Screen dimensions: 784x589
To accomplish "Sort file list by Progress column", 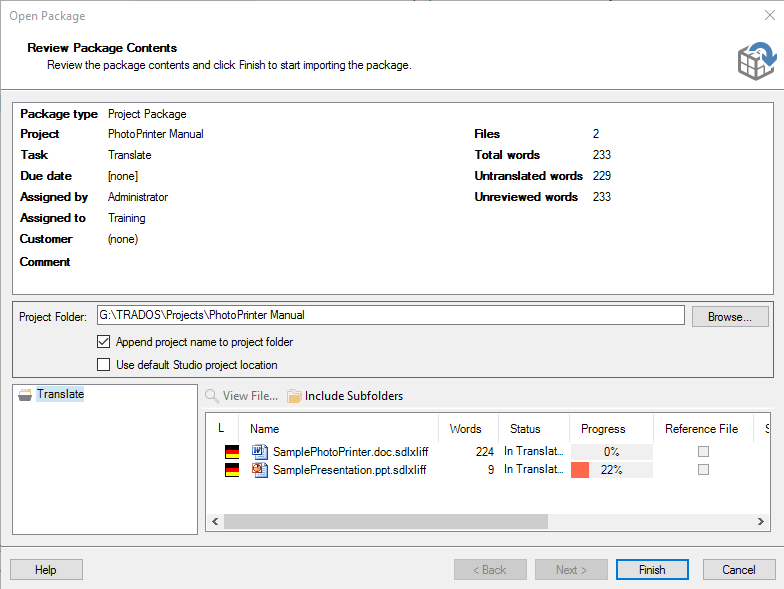I will [612, 429].
